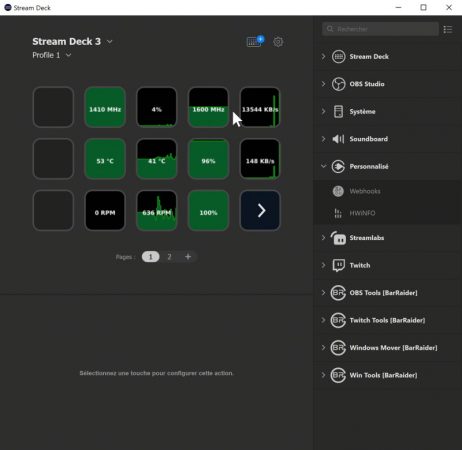Open the Stream Deck Store keyboard icon

pos(255,42)
